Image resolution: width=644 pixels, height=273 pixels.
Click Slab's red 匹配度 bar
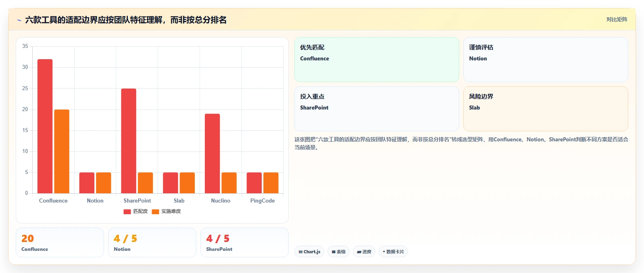[x=170, y=183]
